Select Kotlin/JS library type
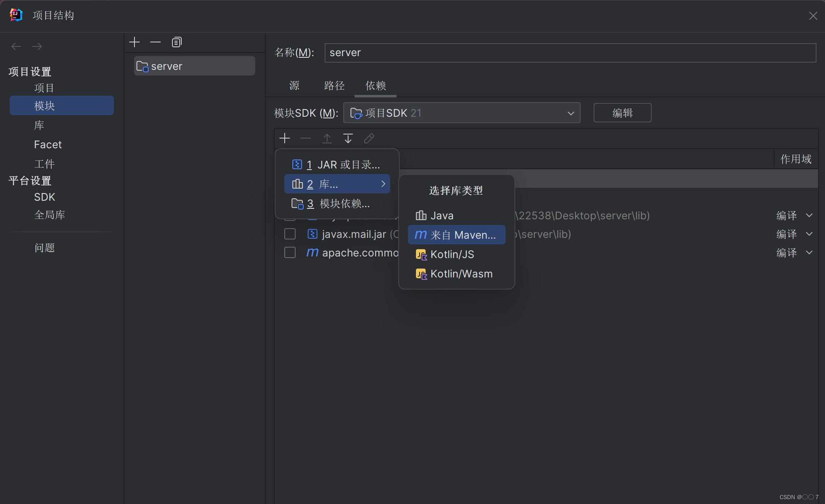This screenshot has height=504, width=825. [x=452, y=254]
